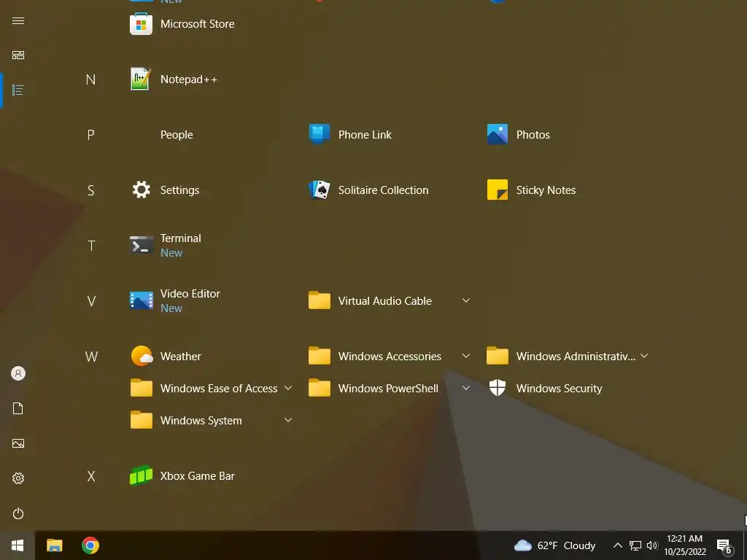Jump using the letter N header

90,79
